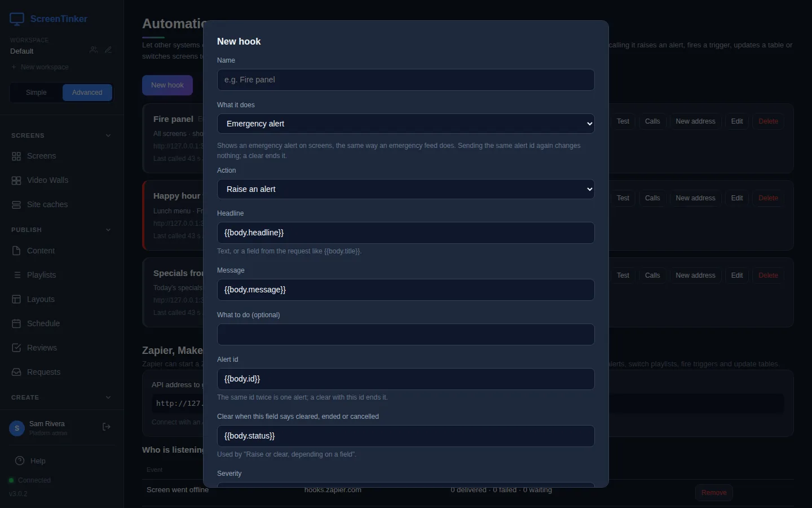Image resolution: width=812 pixels, height=508 pixels.
Task: Open Video Walls in the sidebar
Action: (x=62, y=181)
